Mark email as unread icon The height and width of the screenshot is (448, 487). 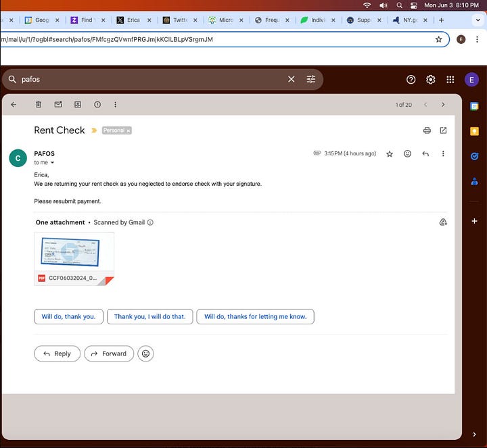tap(58, 105)
